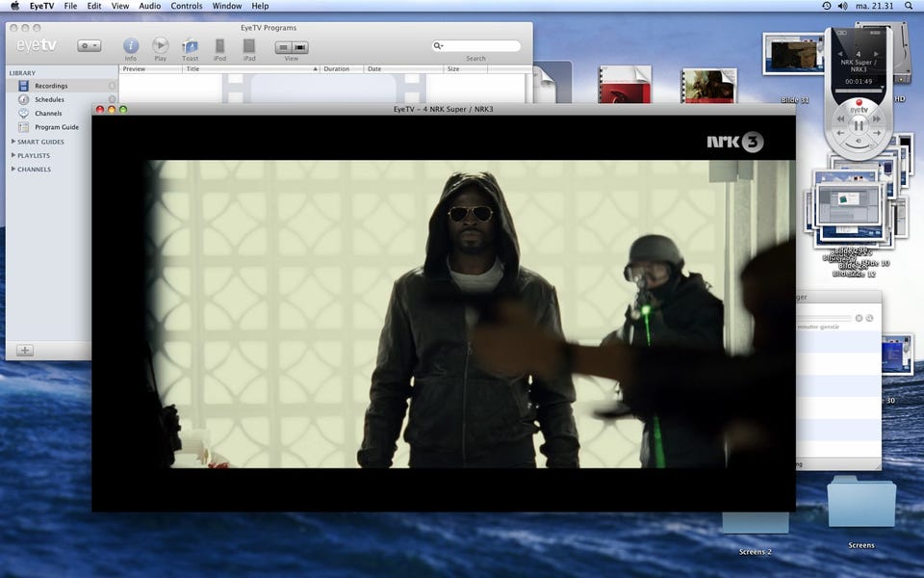The image size is (924, 578).
Task: Click the Time Machine menu bar icon
Action: 826,6
